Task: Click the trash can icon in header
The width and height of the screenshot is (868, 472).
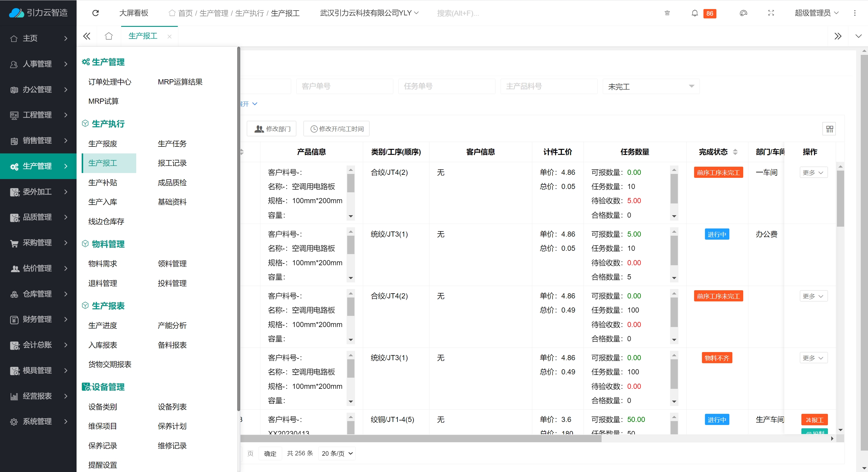Action: tap(667, 13)
